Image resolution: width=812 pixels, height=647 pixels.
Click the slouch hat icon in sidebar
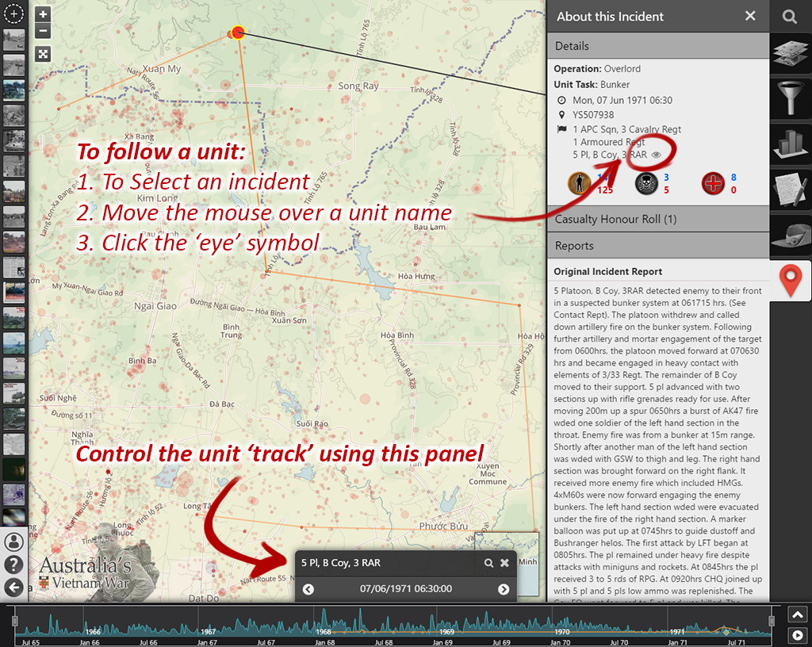point(791,236)
